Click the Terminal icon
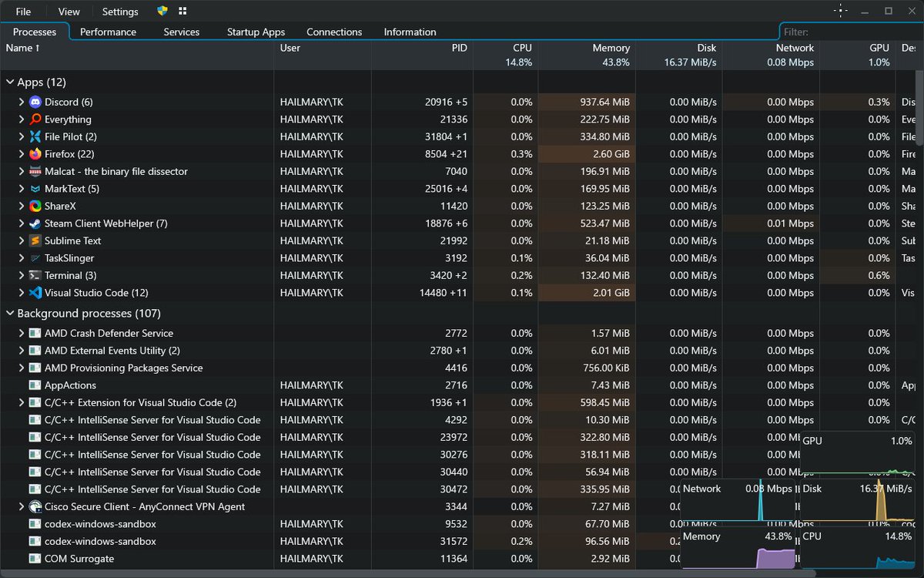The height and width of the screenshot is (578, 924). (35, 275)
